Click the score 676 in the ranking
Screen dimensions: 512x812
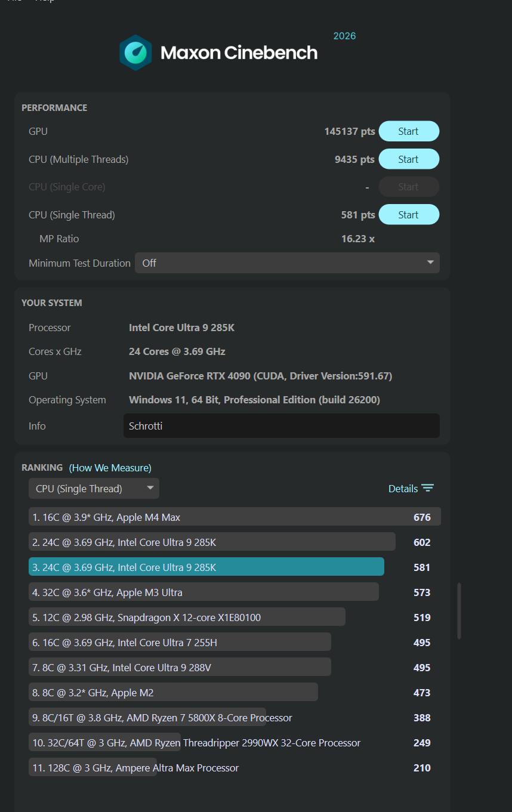tap(422, 517)
